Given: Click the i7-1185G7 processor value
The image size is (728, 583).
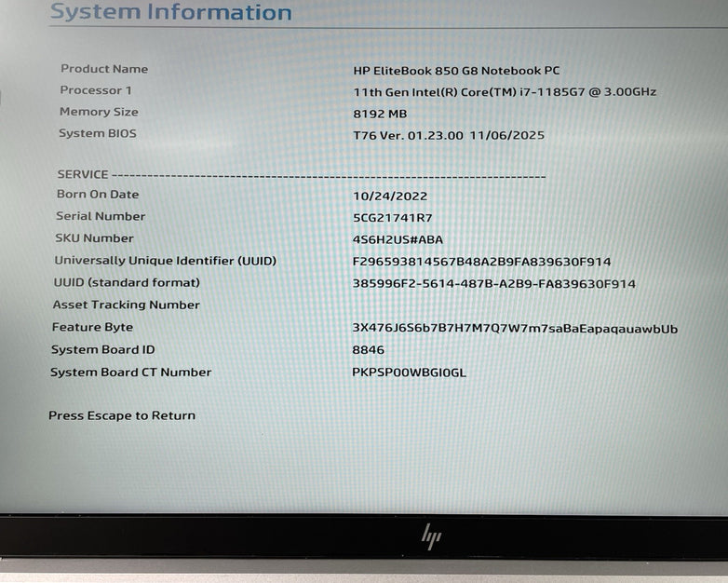Looking at the screenshot, I should point(505,92).
